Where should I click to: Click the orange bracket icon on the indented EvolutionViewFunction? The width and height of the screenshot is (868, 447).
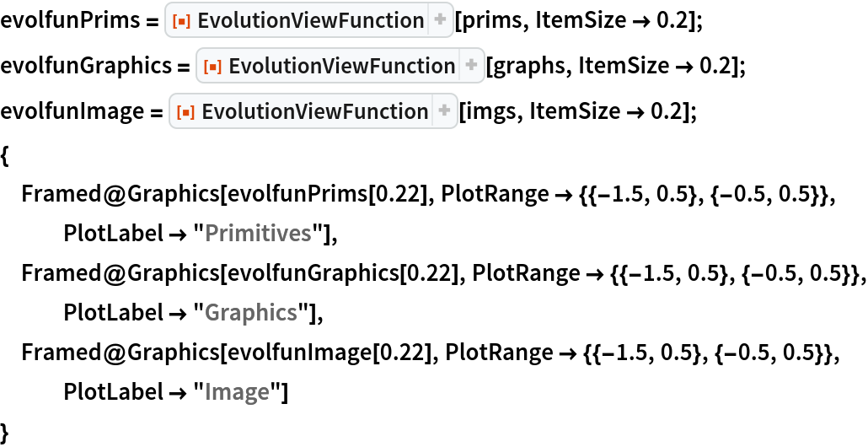(x=212, y=67)
